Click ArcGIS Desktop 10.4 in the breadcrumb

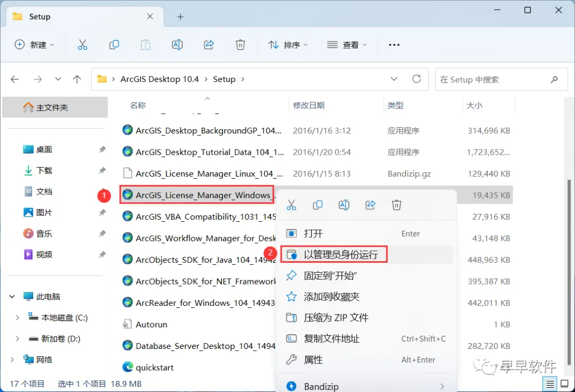(x=160, y=79)
